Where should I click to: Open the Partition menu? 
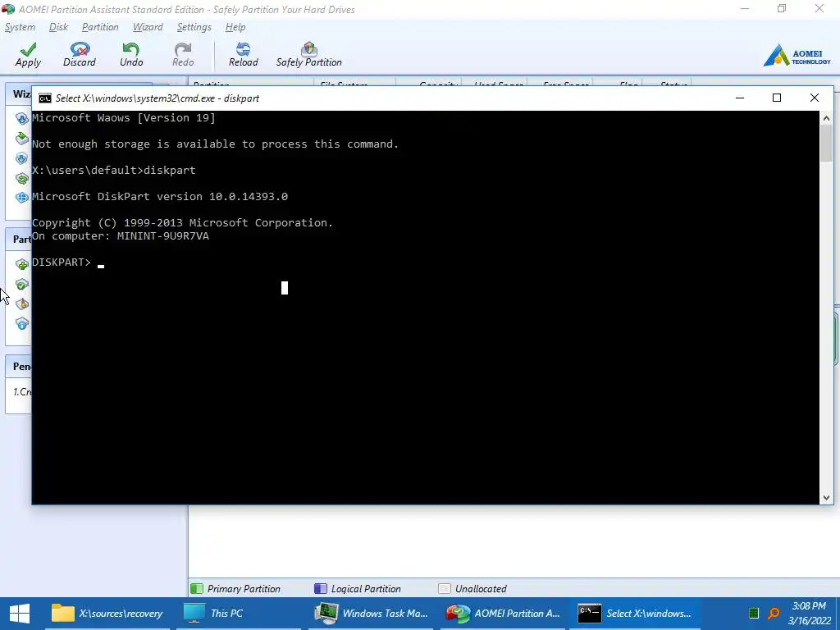pyautogui.click(x=100, y=27)
